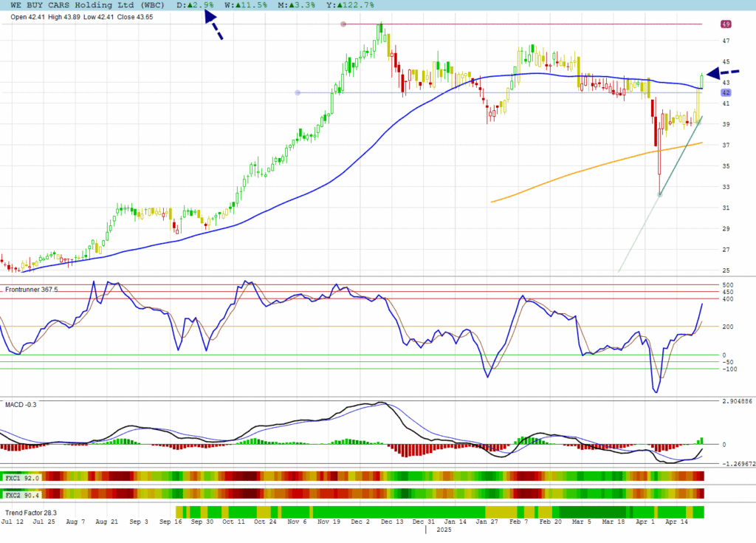Click the High 43.89 readout
The width and height of the screenshot is (756, 543).
64,17
